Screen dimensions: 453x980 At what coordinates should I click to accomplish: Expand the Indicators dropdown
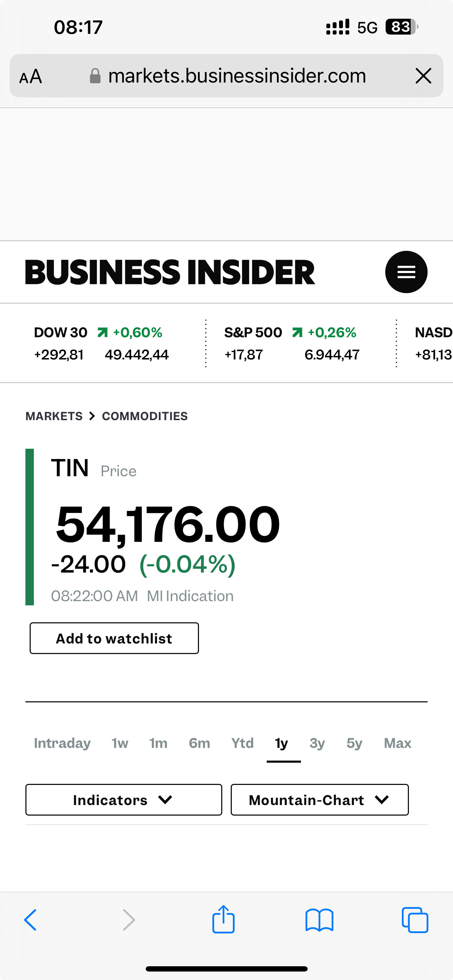pos(123,800)
